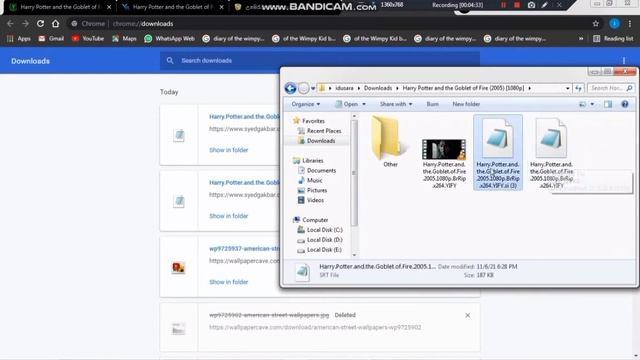Close the first Harry Potter Chrome tab
The image size is (640, 360).
(x=109, y=7)
